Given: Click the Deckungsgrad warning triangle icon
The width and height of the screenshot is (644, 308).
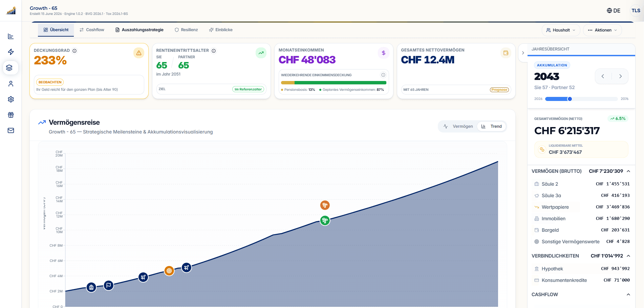Looking at the screenshot, I should click(x=139, y=53).
